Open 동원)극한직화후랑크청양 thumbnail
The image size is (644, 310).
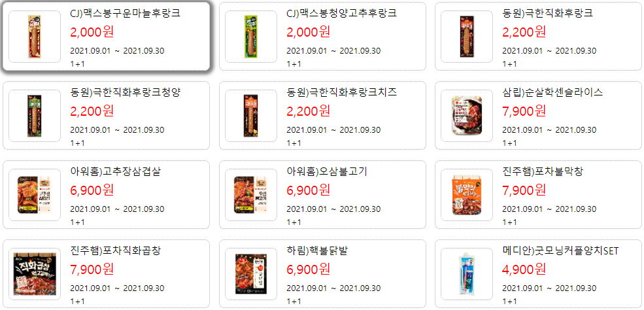click(35, 116)
